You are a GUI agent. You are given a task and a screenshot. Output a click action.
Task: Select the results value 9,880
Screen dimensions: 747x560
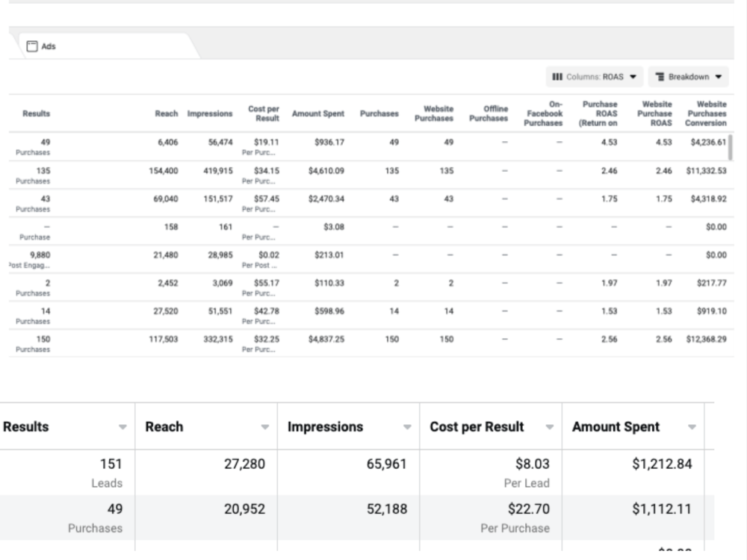pos(40,255)
